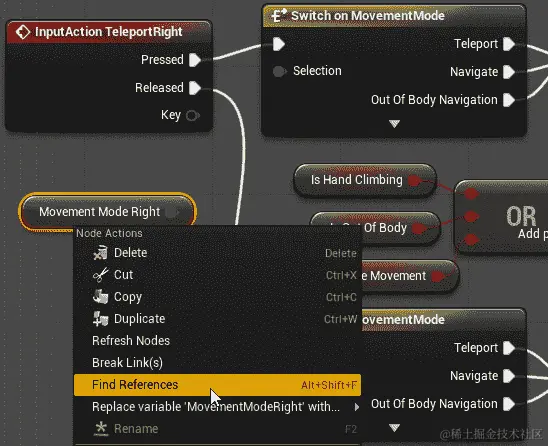Click Teleport output pin on top Switch node
Image resolution: width=548 pixels, height=446 pixels.
[509, 44]
